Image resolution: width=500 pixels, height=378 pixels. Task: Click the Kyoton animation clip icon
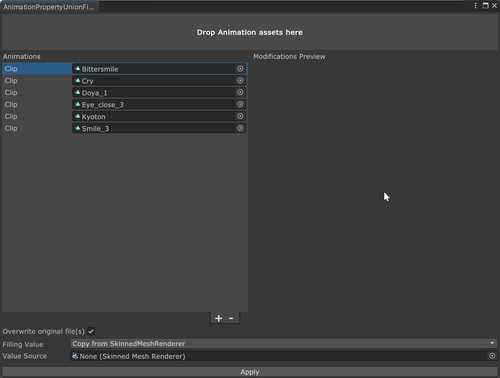coord(78,116)
